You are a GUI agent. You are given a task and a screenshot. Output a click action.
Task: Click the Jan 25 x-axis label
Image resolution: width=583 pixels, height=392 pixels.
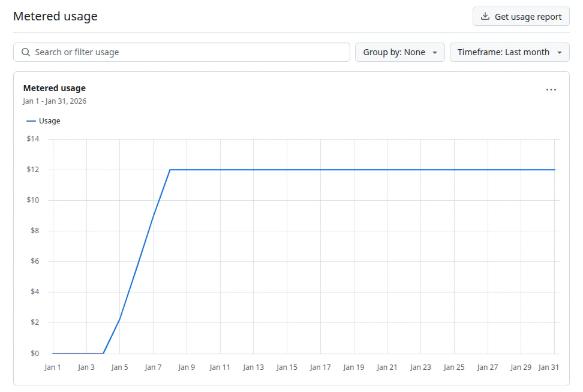click(x=454, y=367)
